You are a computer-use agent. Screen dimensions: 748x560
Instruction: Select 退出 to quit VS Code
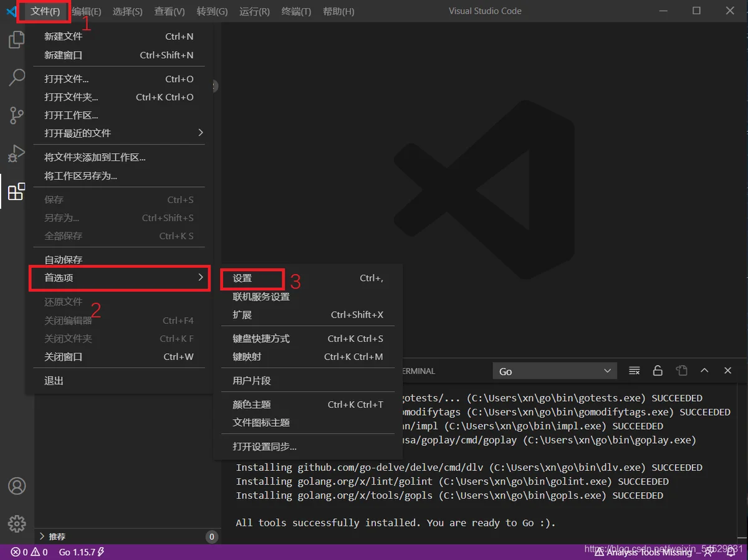click(x=119, y=381)
